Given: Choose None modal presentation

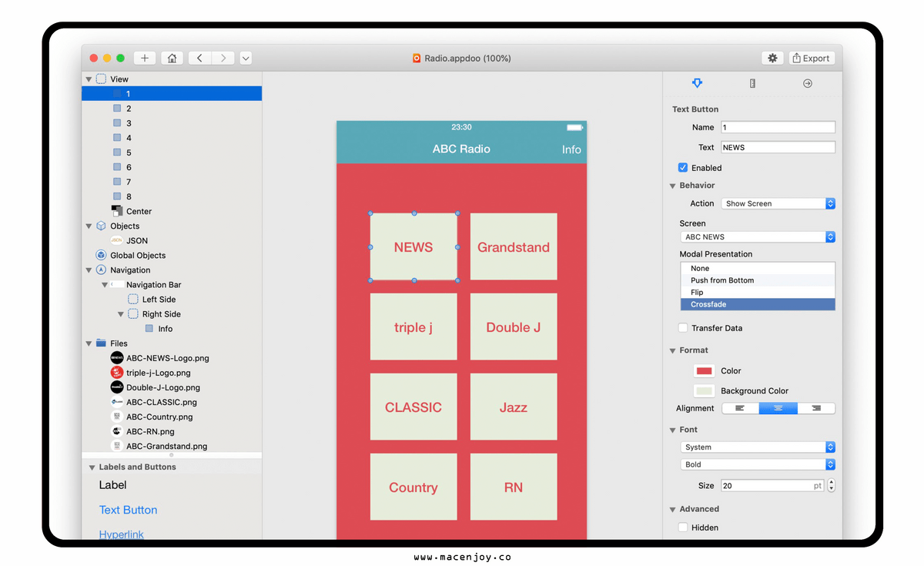Looking at the screenshot, I should point(758,269).
